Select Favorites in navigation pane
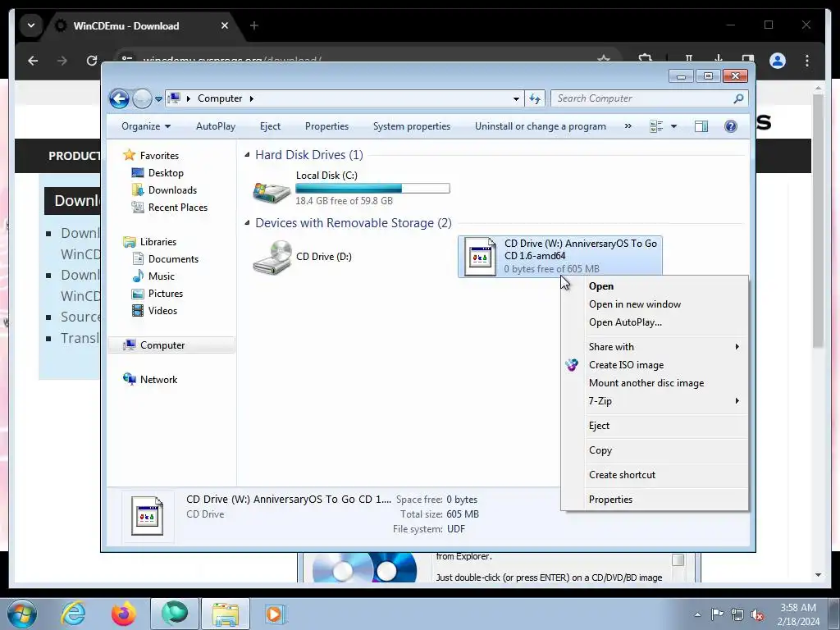This screenshot has height=630, width=840. [x=159, y=155]
